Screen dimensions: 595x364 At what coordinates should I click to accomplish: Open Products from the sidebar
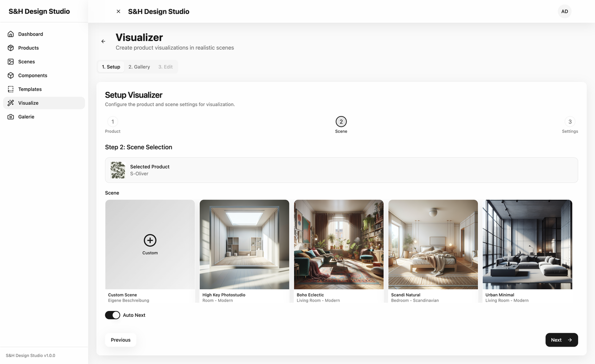(x=10, y=48)
